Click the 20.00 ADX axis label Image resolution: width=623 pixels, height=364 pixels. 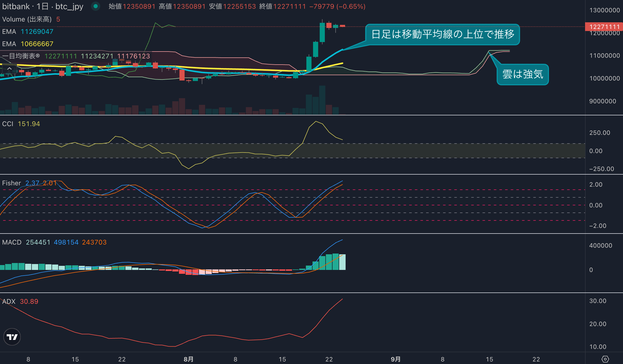(x=598, y=324)
